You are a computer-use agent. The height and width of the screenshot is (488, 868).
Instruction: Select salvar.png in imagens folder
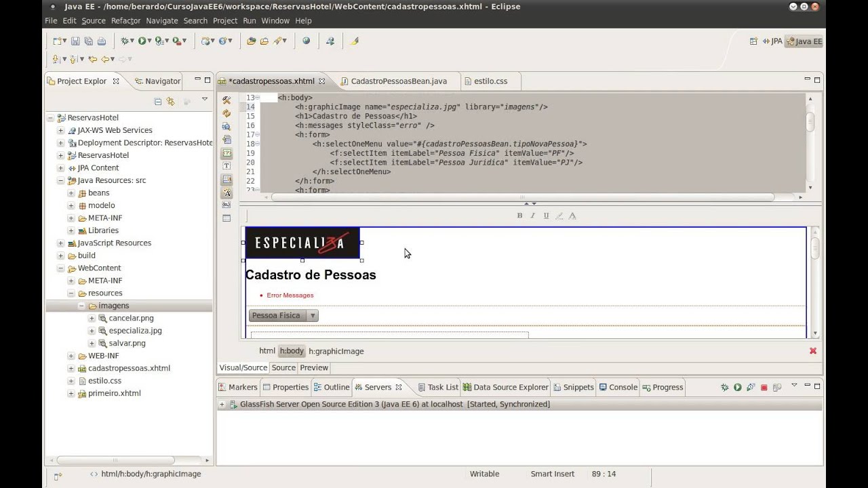[127, 344]
